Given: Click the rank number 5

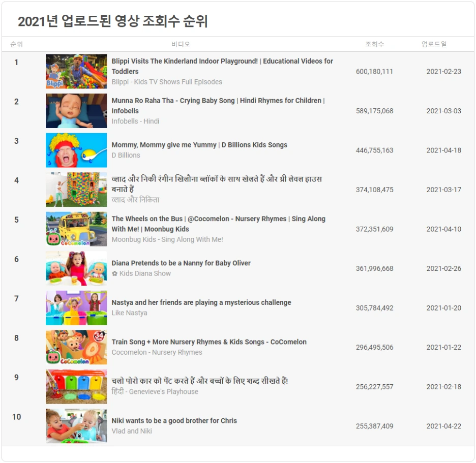Looking at the screenshot, I should 16,220.
